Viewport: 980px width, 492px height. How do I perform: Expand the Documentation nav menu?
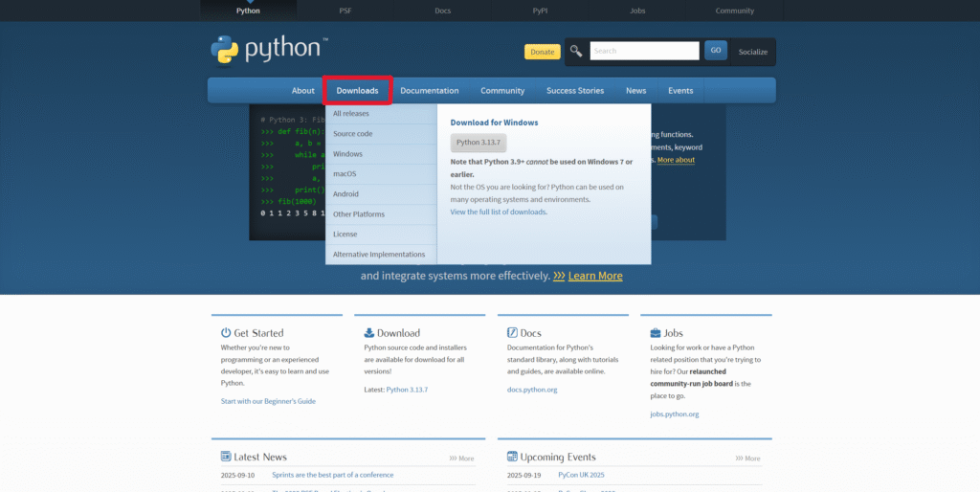point(429,91)
